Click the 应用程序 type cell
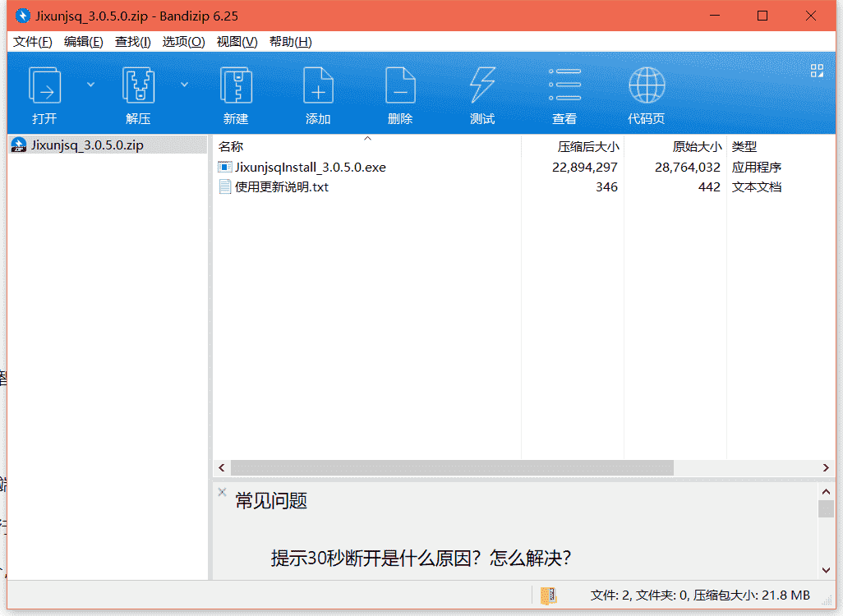Screen dimensions: 843x616 pyautogui.click(x=757, y=168)
